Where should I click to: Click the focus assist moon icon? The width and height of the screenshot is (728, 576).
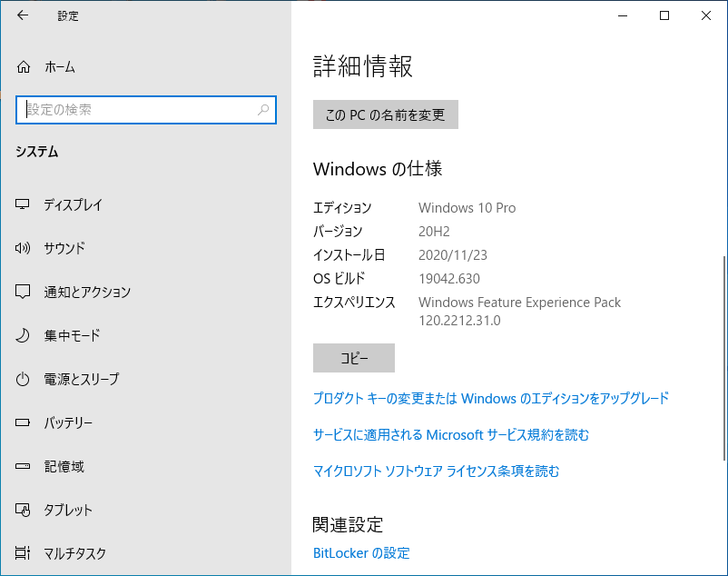(x=23, y=335)
